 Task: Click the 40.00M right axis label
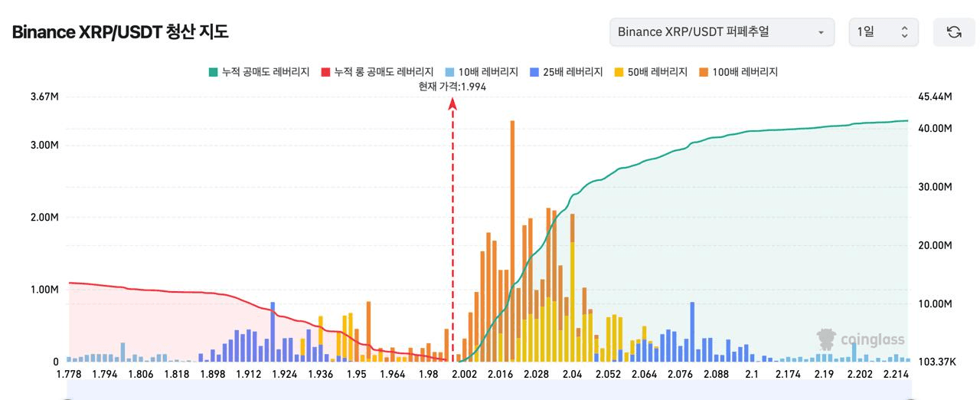[x=934, y=128]
